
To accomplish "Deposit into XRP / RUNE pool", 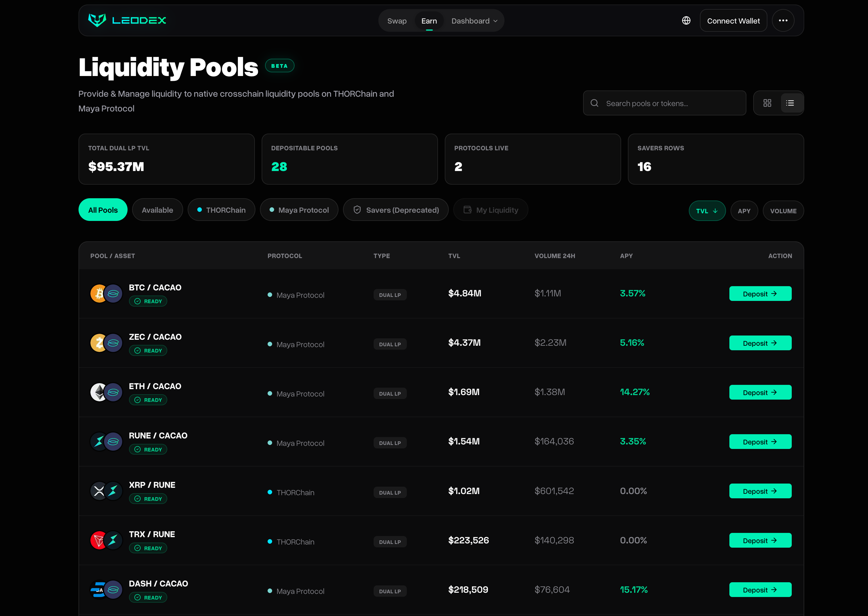I will pyautogui.click(x=760, y=491).
